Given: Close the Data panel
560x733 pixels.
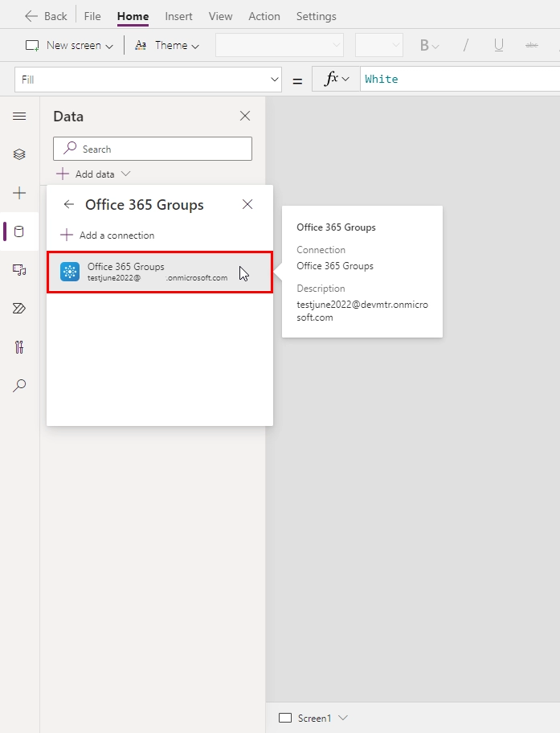Looking at the screenshot, I should pos(245,116).
